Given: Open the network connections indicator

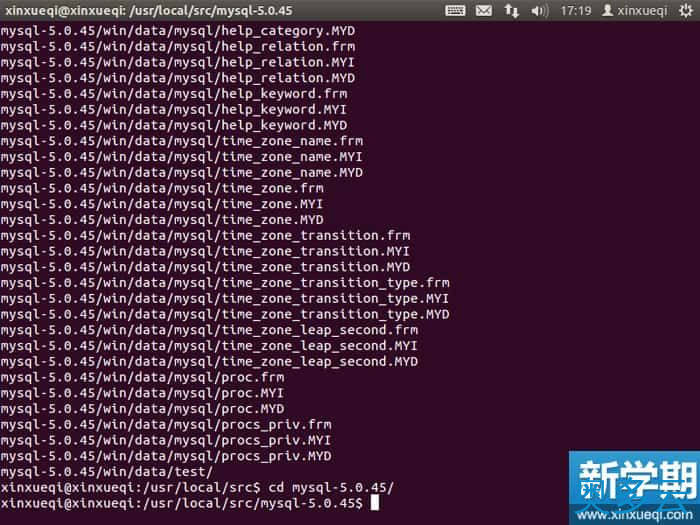Looking at the screenshot, I should coord(512,10).
